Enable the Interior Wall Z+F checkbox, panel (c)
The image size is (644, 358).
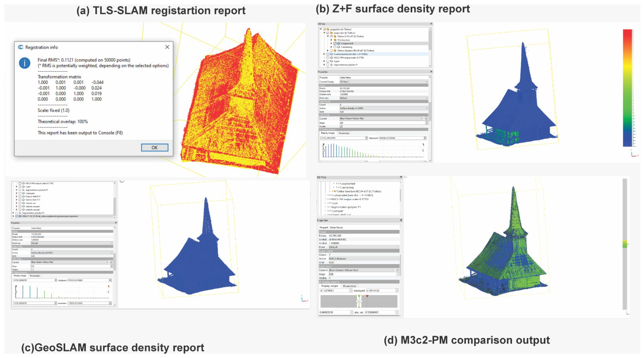[x=20, y=200]
